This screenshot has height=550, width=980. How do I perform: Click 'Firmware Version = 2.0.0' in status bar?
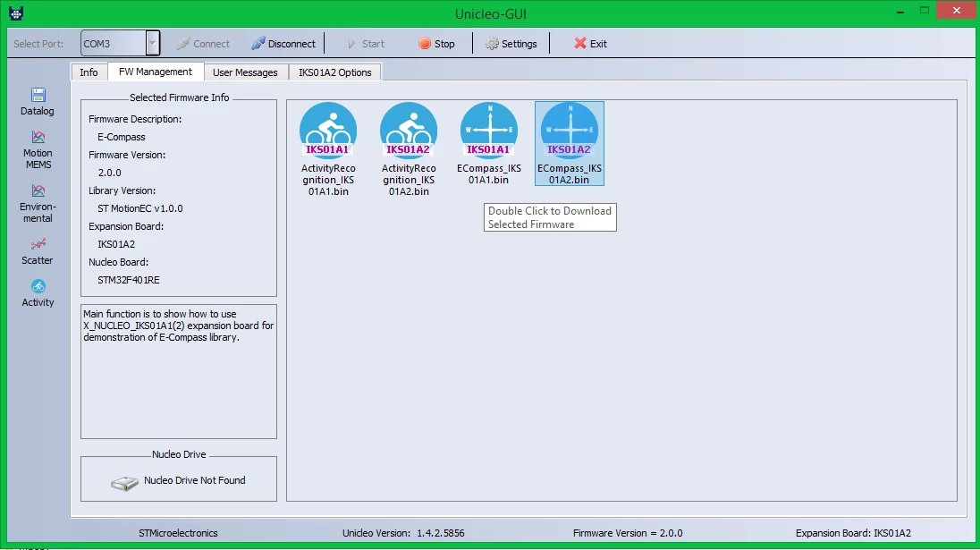coord(628,533)
